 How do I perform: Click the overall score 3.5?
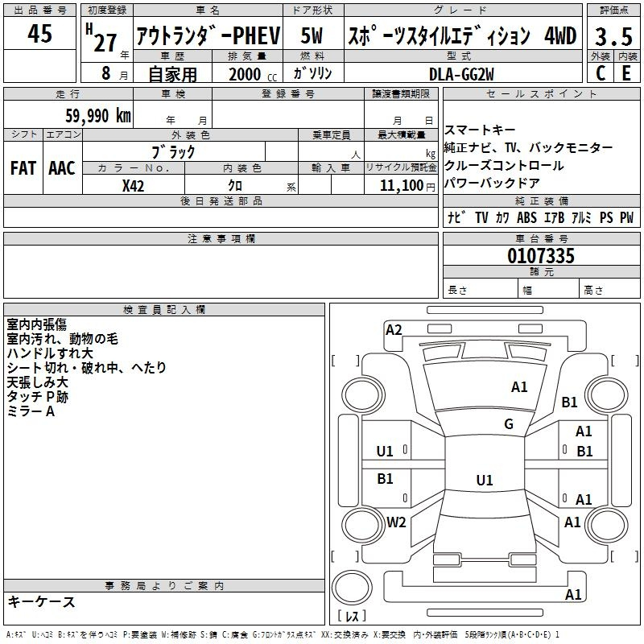click(x=613, y=36)
